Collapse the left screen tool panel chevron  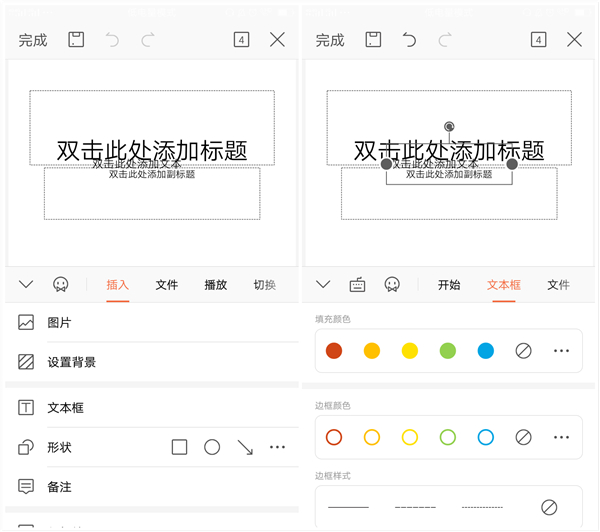pyautogui.click(x=26, y=284)
